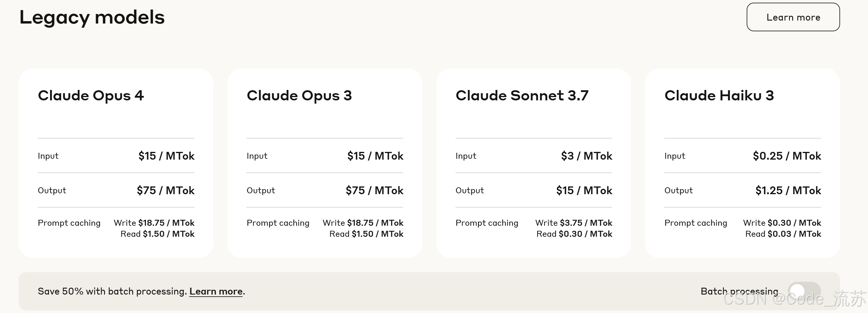Click Claude Haiku 3 output price $1.25 / MTok
This screenshot has height=313, width=868.
788,190
